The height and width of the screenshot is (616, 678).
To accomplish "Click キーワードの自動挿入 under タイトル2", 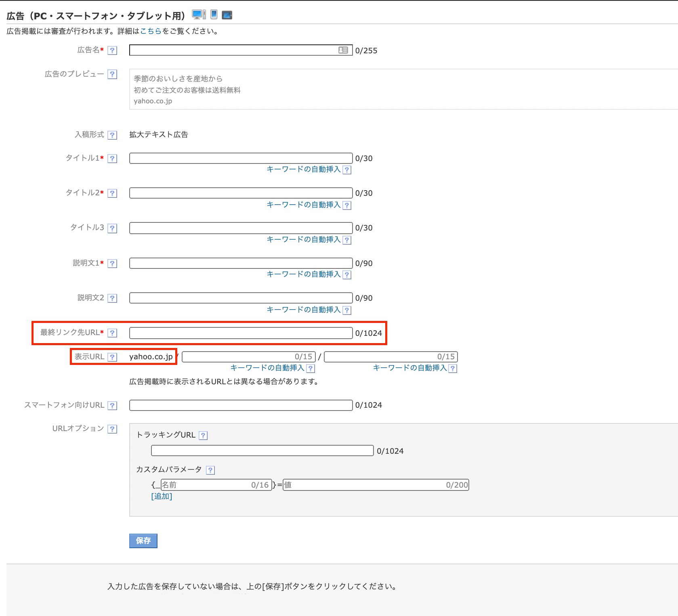I will click(304, 205).
